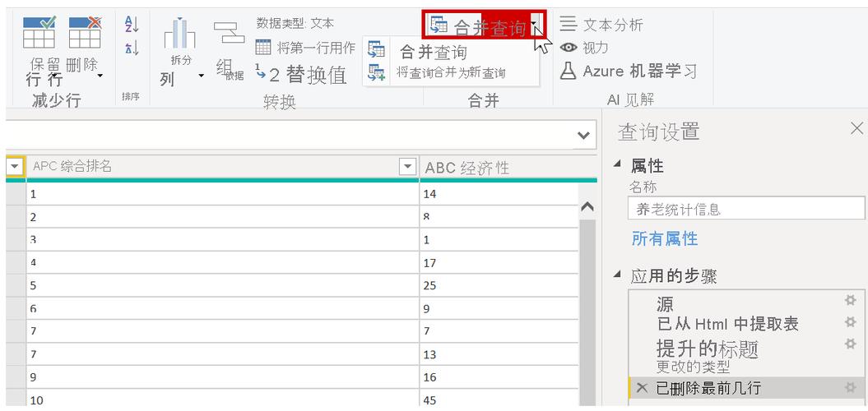Click cell 5 in APC 综合排名 column

pyautogui.click(x=222, y=285)
